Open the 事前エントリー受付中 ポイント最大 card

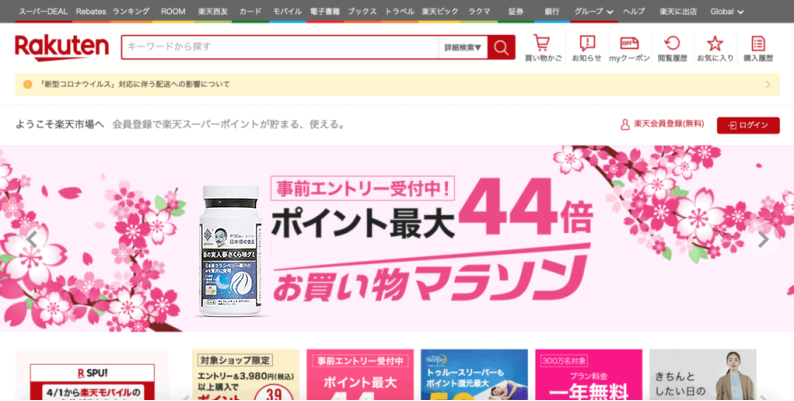coord(360,375)
